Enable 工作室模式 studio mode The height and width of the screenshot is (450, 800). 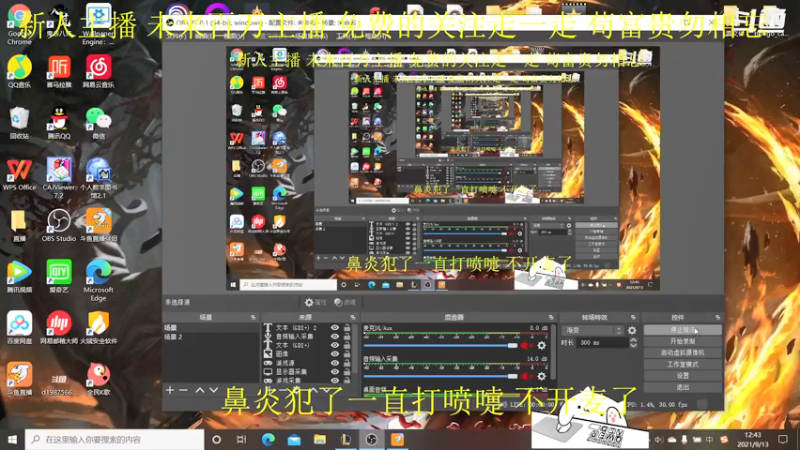683,364
